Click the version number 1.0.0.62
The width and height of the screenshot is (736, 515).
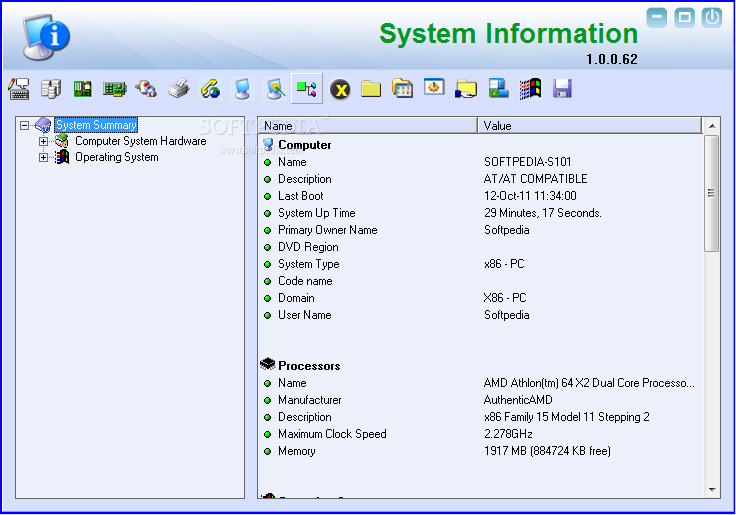612,60
